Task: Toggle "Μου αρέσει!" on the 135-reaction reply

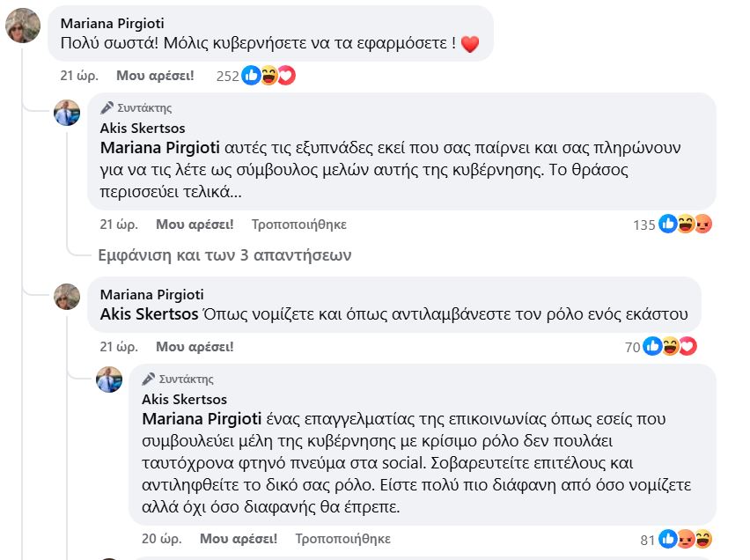Action: (x=195, y=225)
